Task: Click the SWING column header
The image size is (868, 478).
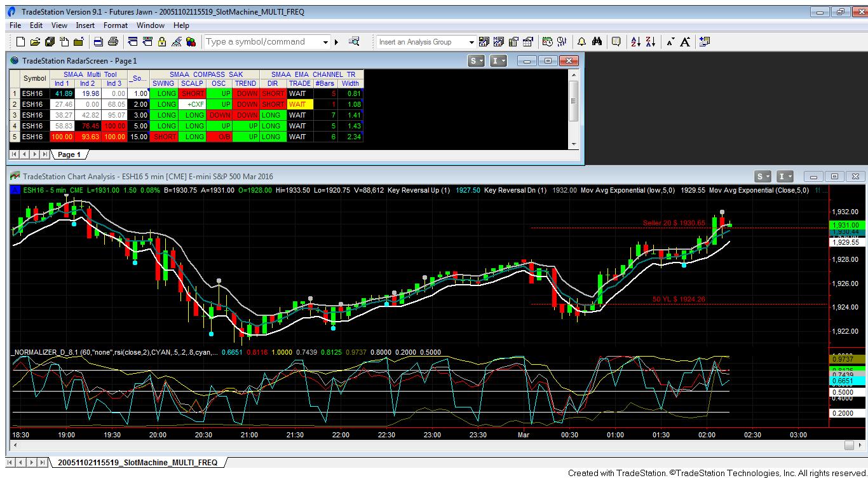Action: click(x=163, y=83)
